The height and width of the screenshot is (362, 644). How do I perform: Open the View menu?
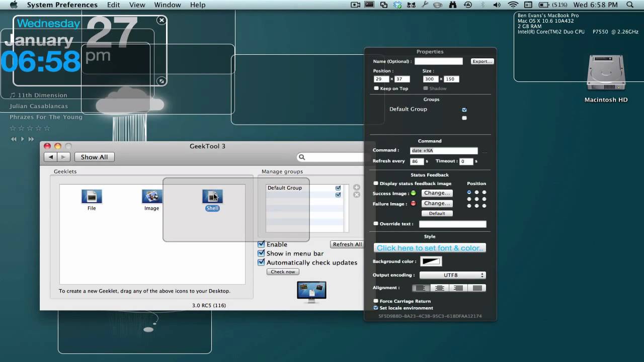(137, 5)
